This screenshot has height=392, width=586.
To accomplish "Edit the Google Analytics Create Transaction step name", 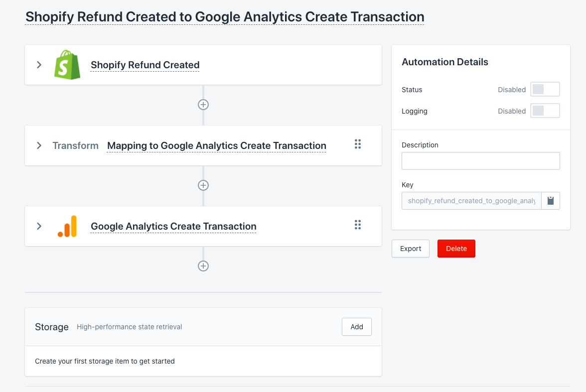I will (x=173, y=227).
